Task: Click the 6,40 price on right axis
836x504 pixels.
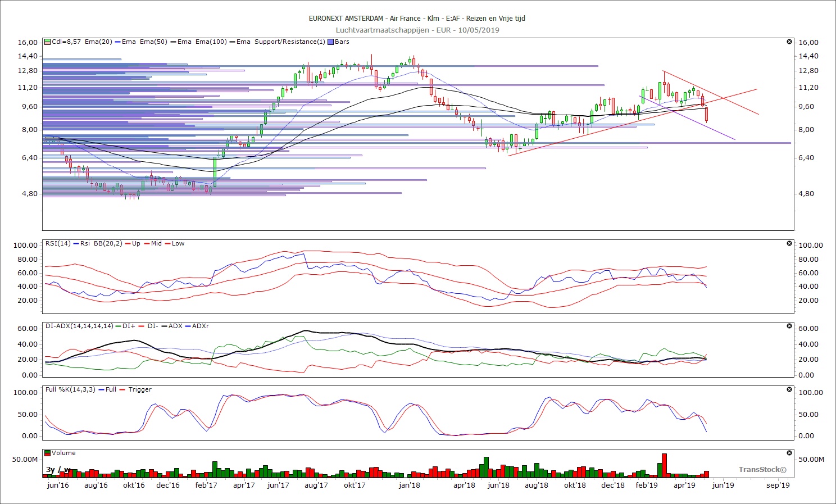Action: [806, 158]
